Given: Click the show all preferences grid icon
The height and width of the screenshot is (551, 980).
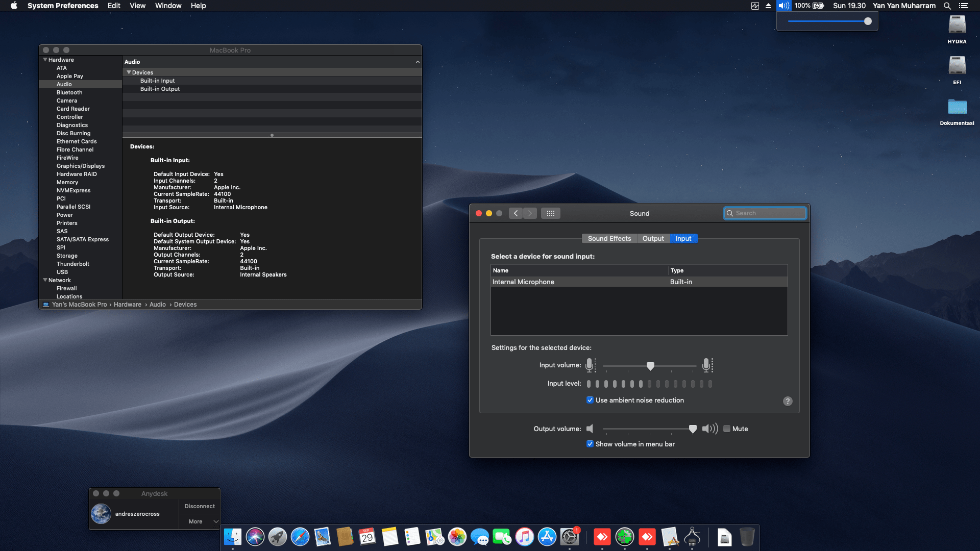Looking at the screenshot, I should [550, 213].
